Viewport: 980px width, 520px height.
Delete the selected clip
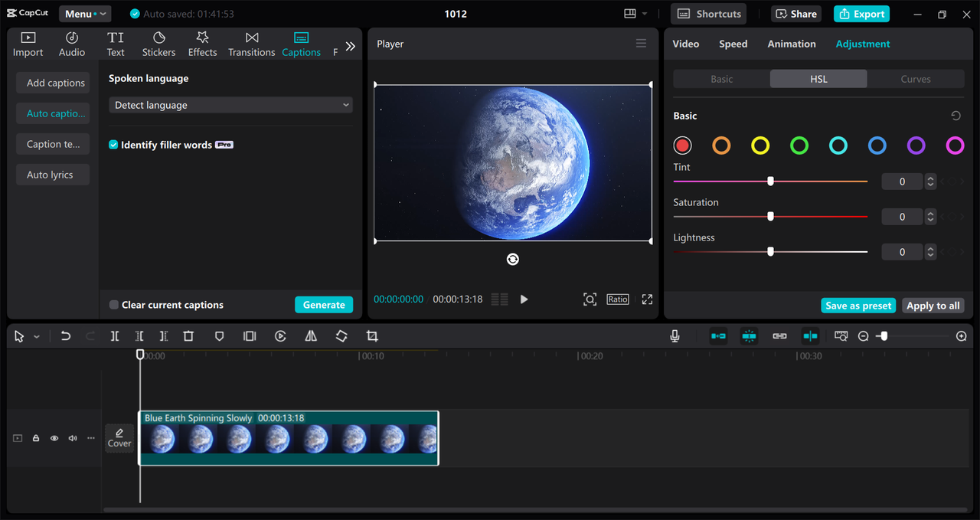(x=188, y=336)
